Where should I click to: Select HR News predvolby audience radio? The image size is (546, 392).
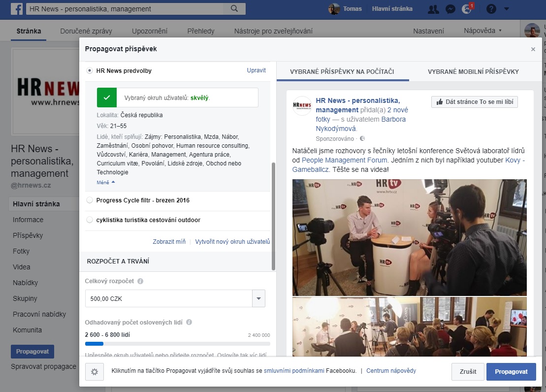tap(90, 71)
